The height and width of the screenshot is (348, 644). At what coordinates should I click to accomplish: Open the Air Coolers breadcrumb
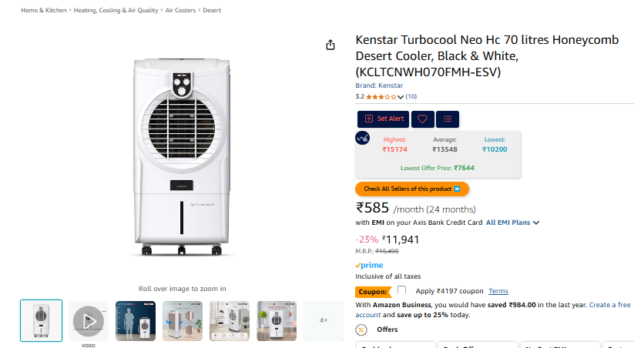coord(181,10)
